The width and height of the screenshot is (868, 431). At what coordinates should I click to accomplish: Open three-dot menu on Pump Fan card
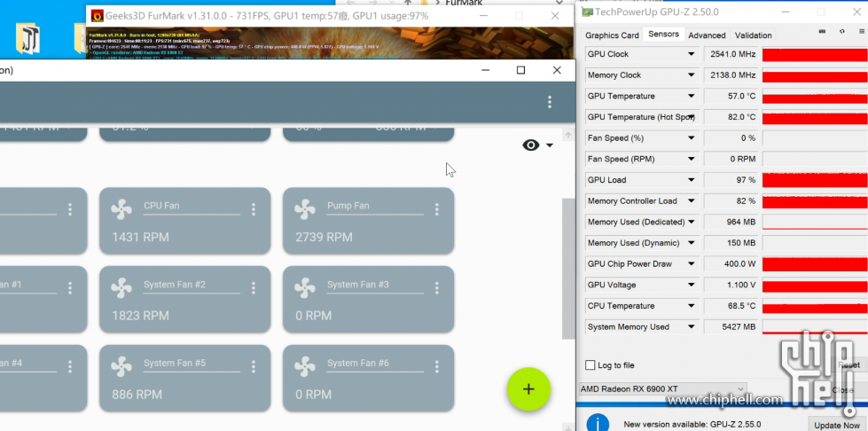tap(437, 209)
